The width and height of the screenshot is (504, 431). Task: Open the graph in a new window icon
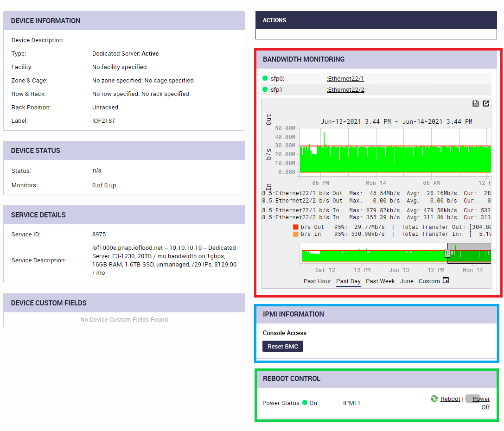(x=486, y=103)
